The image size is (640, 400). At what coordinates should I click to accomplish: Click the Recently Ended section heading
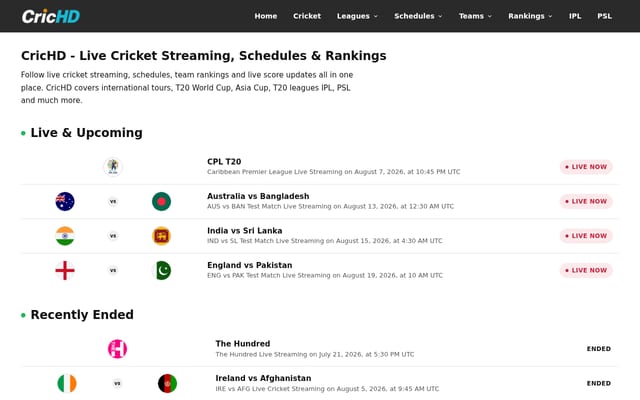(82, 315)
